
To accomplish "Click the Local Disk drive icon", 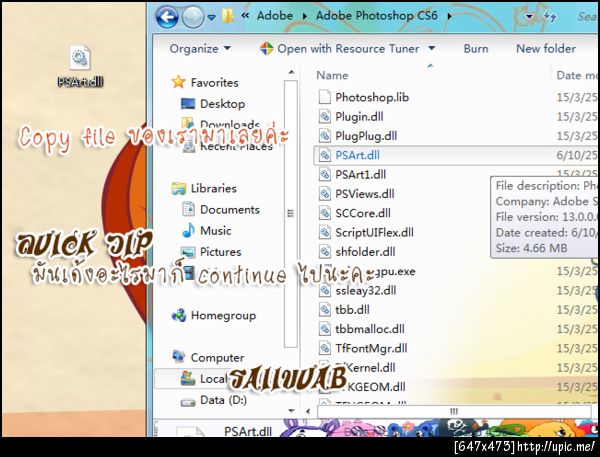I will click(x=188, y=378).
